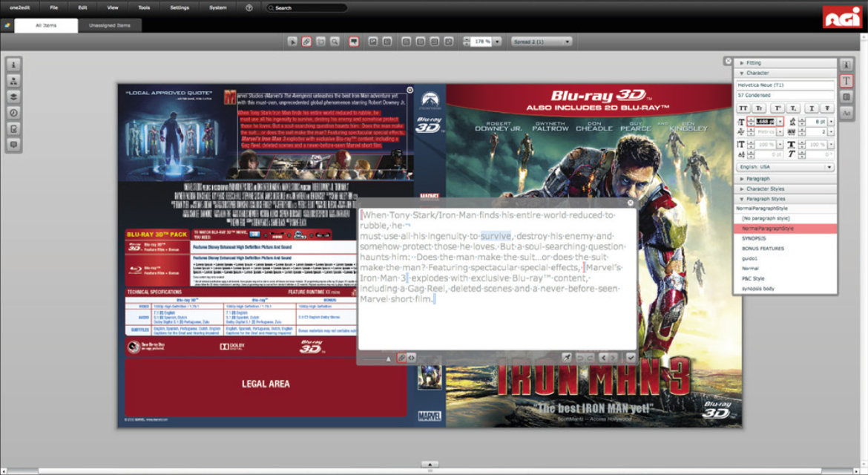868x475 pixels.
Task: Click the fit-page icon after image preview
Action: pos(387,42)
